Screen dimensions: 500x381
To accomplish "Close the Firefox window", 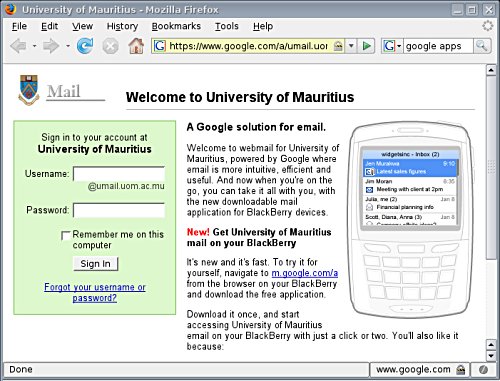I will click(488, 9).
